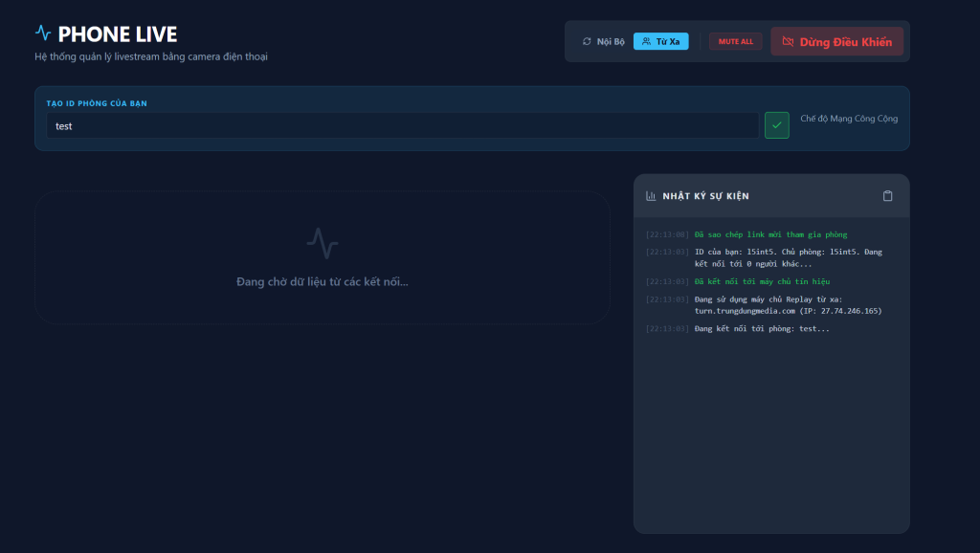The height and width of the screenshot is (553, 980).
Task: Click the PHONE LIVE title text
Action: point(118,34)
